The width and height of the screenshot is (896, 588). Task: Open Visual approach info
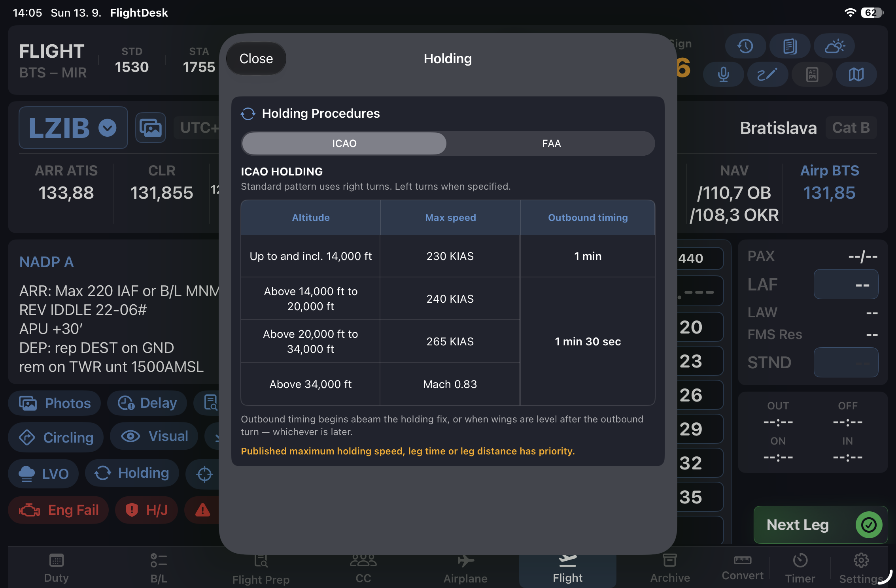pyautogui.click(x=154, y=436)
